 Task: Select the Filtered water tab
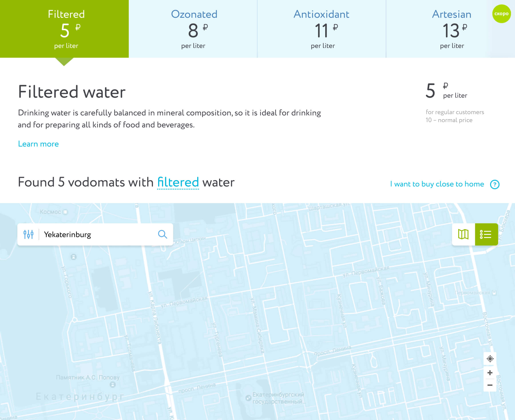click(x=64, y=29)
